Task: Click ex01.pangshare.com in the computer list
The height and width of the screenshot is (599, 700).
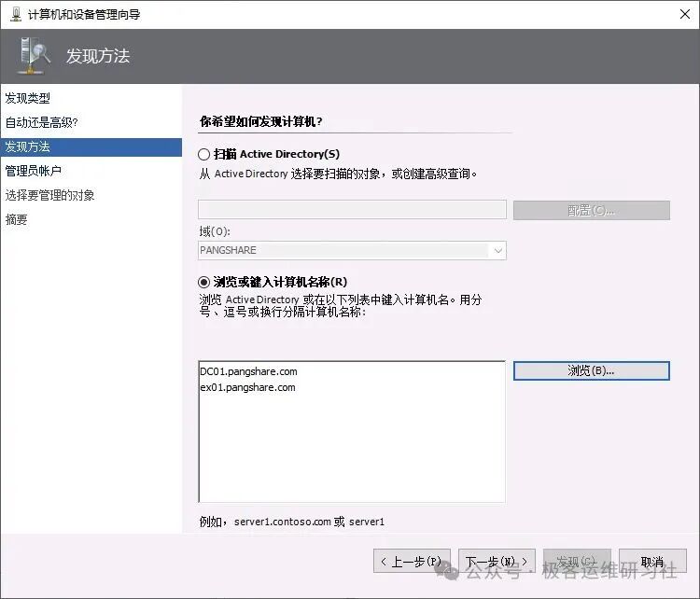Action: click(x=247, y=387)
